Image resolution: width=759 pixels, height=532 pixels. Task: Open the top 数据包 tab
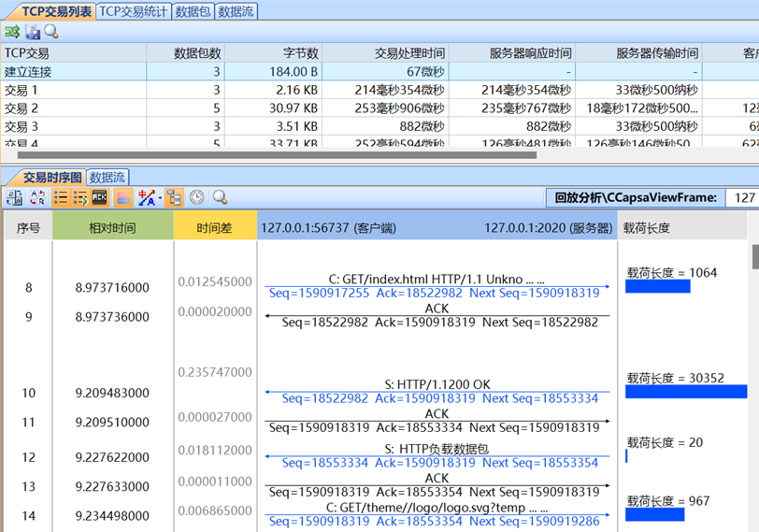point(193,11)
